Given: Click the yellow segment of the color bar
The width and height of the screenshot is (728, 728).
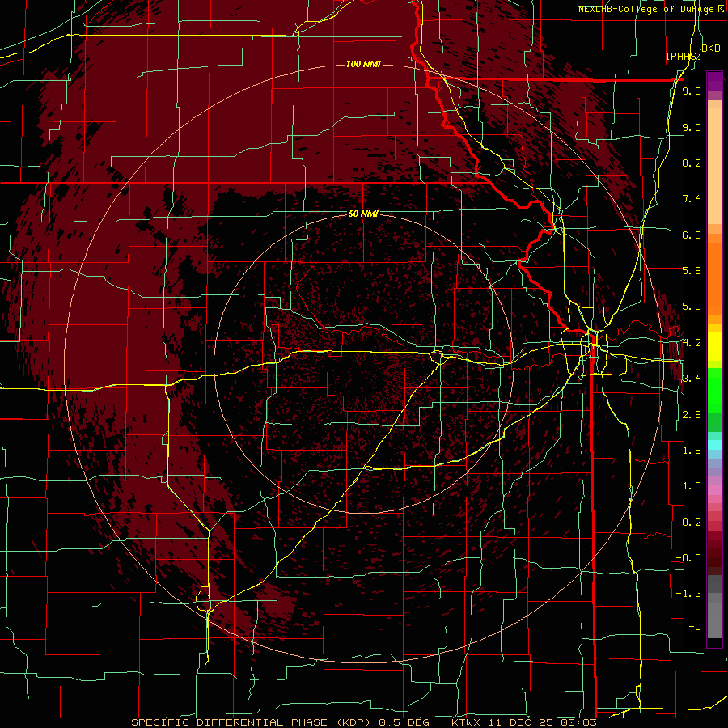Looking at the screenshot, I should (714, 346).
